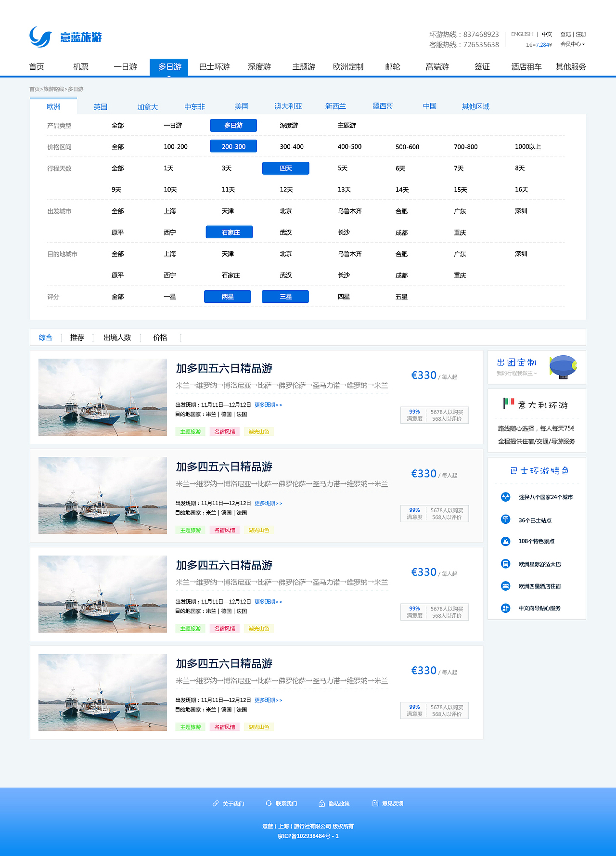Click the icon beside 途径八个国家24个城市
Screen dimensions: 616x856
coord(505,497)
